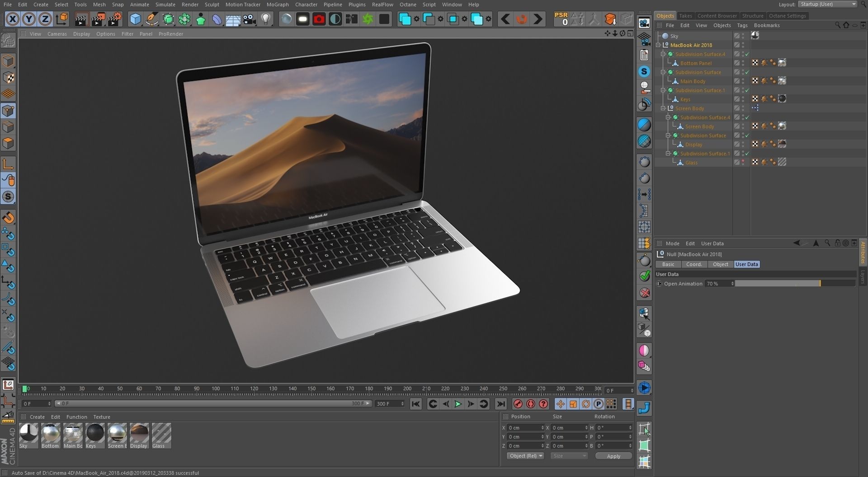Image resolution: width=868 pixels, height=477 pixels.
Task: Open the Simulate menu
Action: (x=165, y=5)
